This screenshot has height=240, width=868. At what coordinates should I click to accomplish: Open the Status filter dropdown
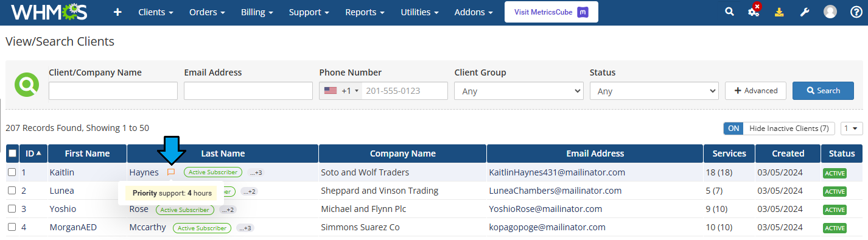(x=654, y=91)
